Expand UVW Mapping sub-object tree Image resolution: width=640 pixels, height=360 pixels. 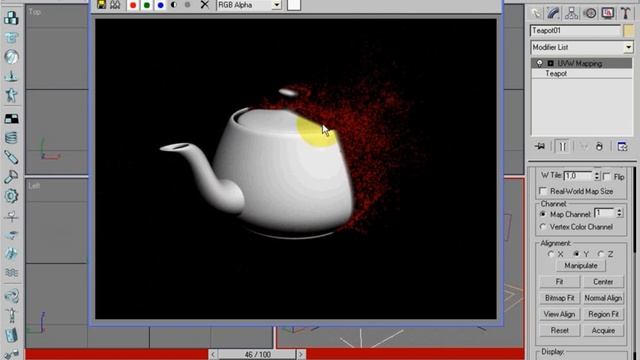(551, 63)
